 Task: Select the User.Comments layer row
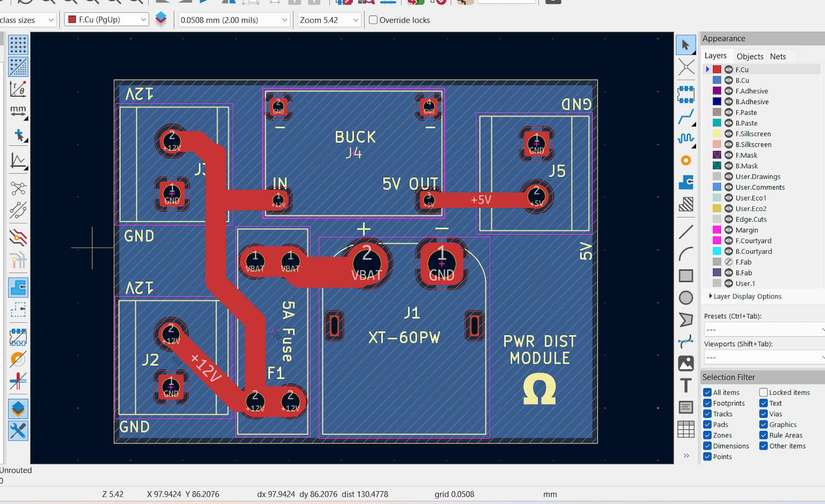point(762,188)
